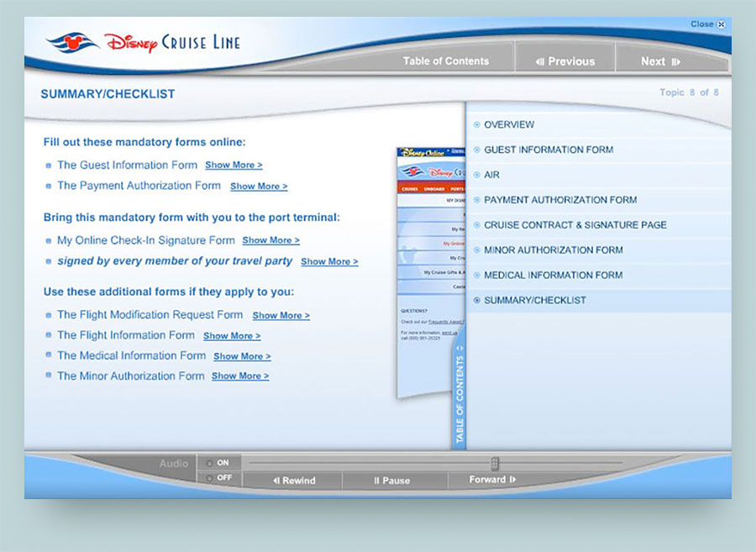Expand My Online Check-In Signature Form details
Viewport: 756px width, 552px height.
[270, 240]
